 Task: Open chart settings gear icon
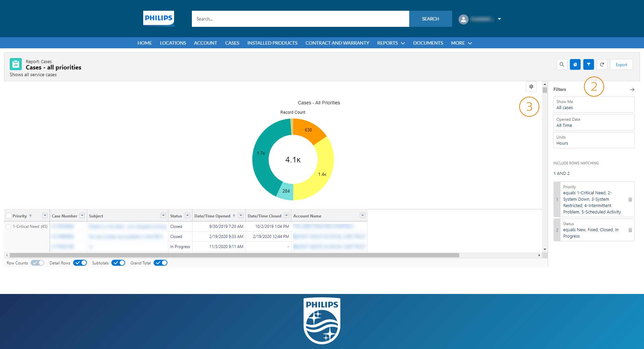[531, 87]
